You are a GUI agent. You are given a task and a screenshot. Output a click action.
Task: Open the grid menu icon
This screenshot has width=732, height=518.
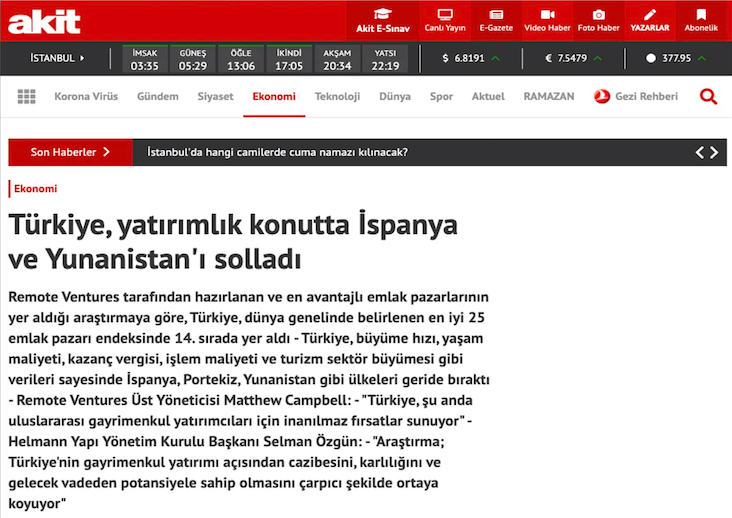tap(27, 97)
